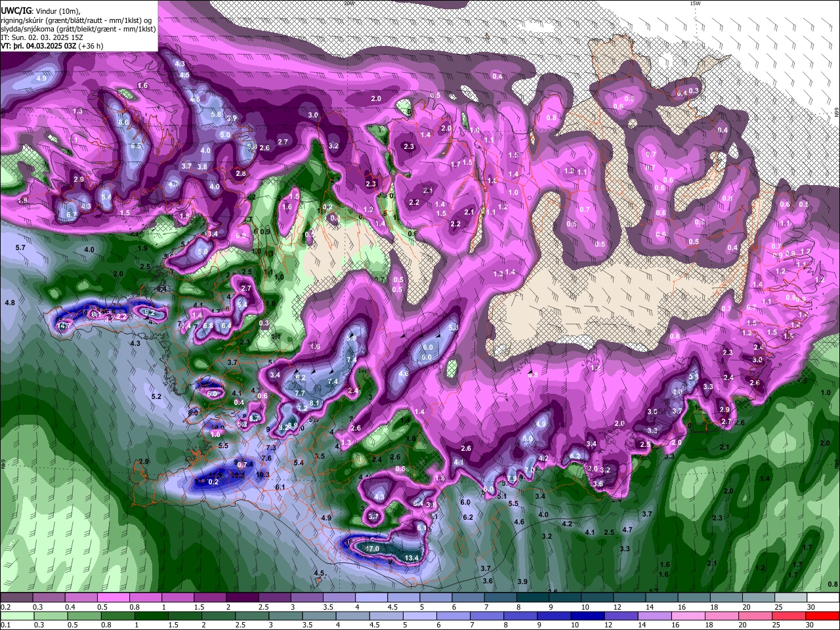Screen dimensions: 840x630
Task: Click the 'VT: þri. 04.03.2025 03Z (+36 h)' line
Action: (52, 46)
